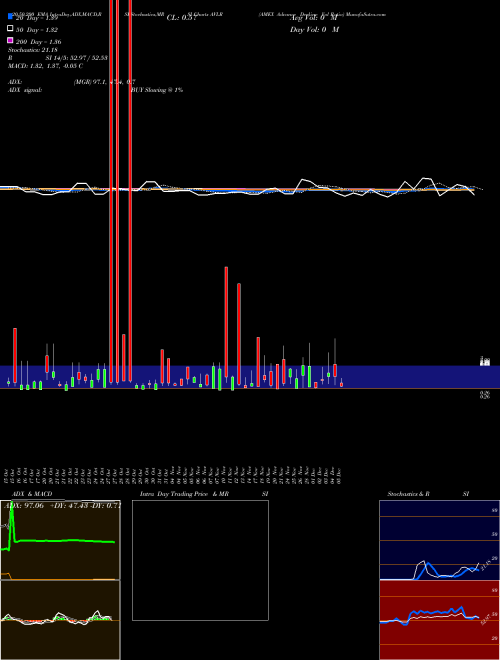Click the red RSI chart panel

439,620
